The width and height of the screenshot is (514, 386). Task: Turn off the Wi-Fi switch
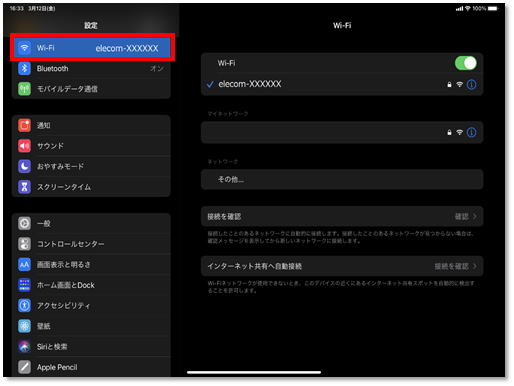[x=466, y=63]
